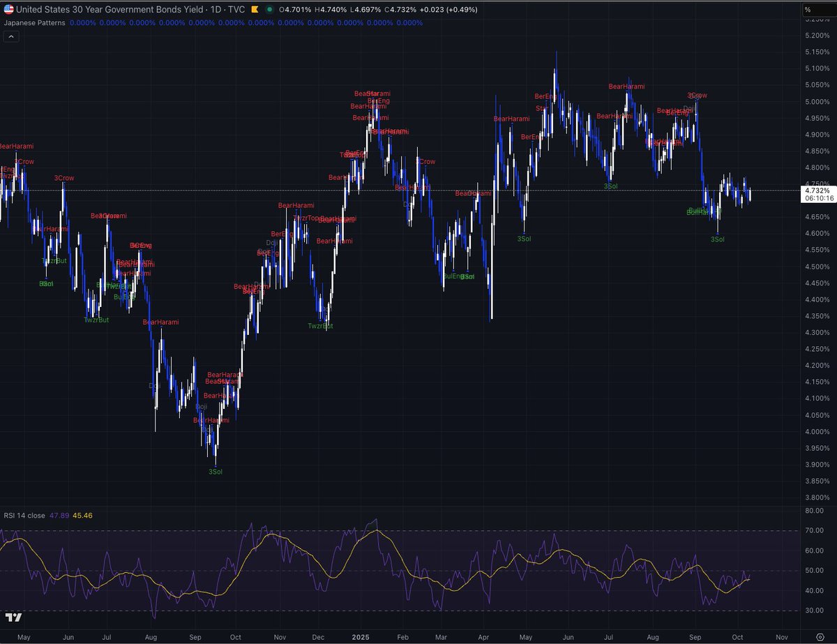Click the 30.00 RSI scale label

[814, 611]
